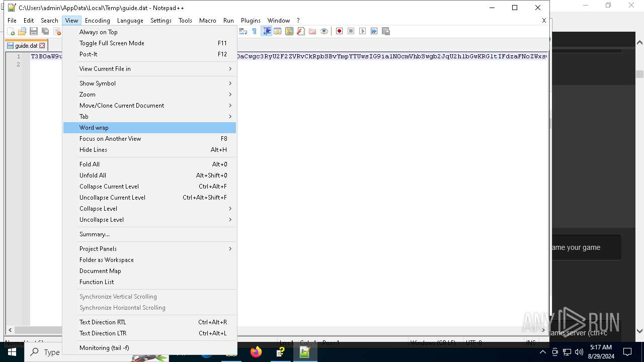The image size is (644, 362).
Task: Click the Stop Recording macro icon
Action: 351,31
